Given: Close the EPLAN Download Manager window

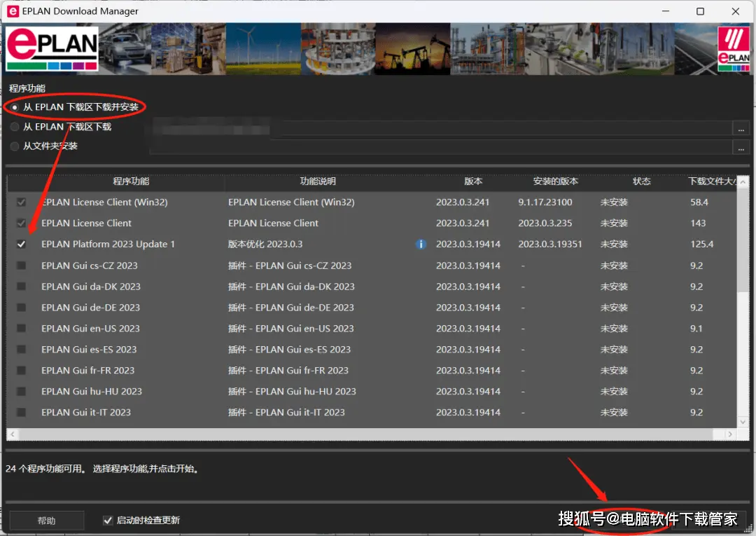Looking at the screenshot, I should tap(735, 11).
